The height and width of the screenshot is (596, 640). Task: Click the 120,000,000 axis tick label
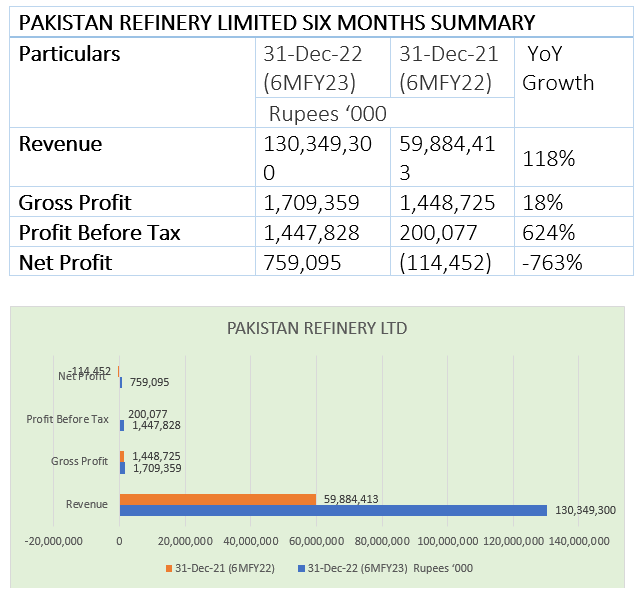pyautogui.click(x=513, y=541)
